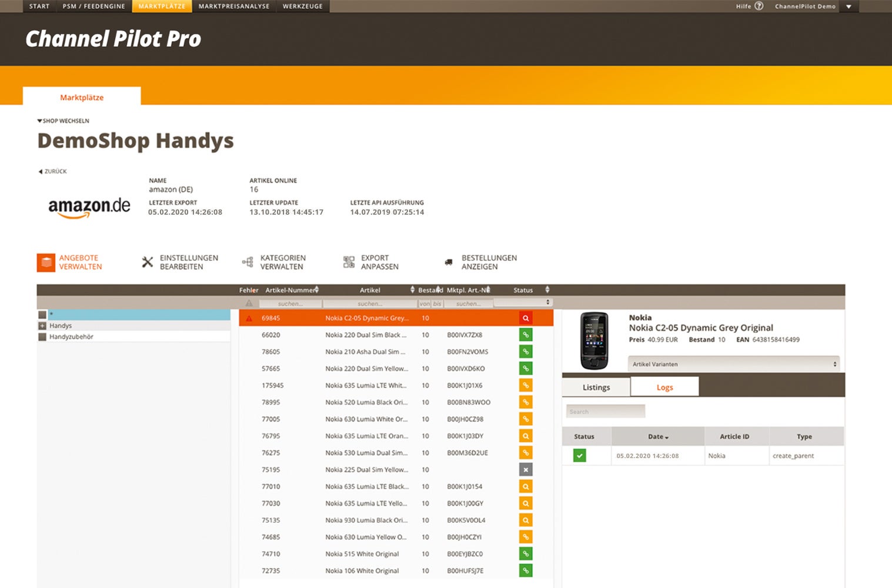Image resolution: width=892 pixels, height=588 pixels.
Task: Click orange search status icon for 75135
Action: tap(526, 520)
